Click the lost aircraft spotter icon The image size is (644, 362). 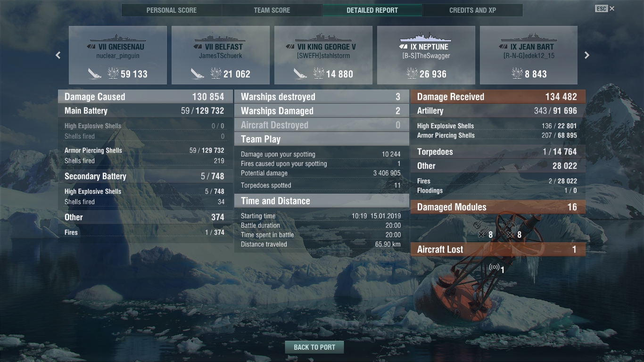click(x=494, y=267)
